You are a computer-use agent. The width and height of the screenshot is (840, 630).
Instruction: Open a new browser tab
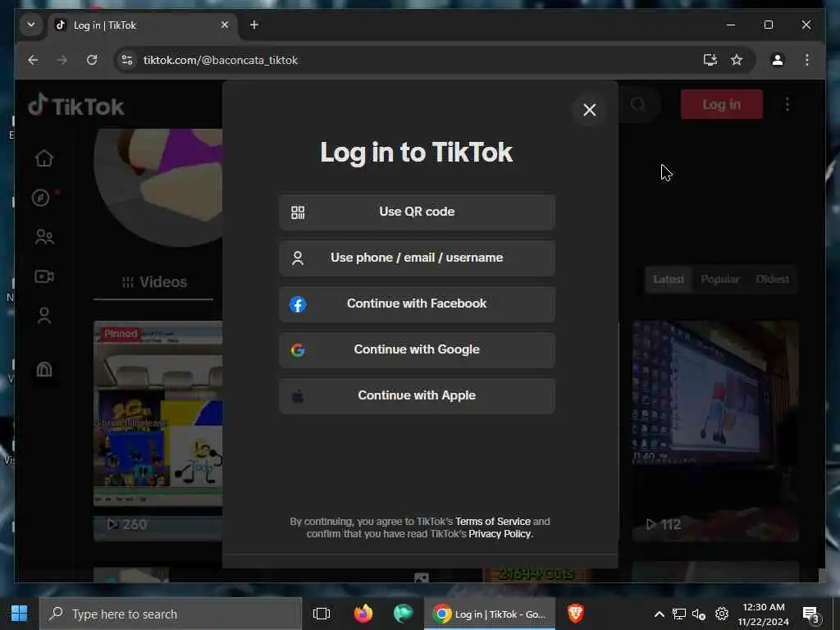pos(254,25)
